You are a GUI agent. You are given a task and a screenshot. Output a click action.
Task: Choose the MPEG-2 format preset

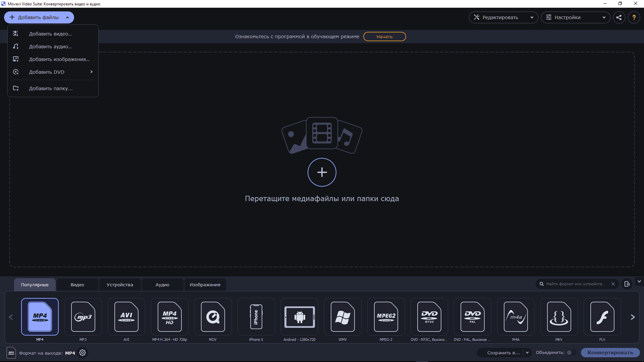point(386,317)
